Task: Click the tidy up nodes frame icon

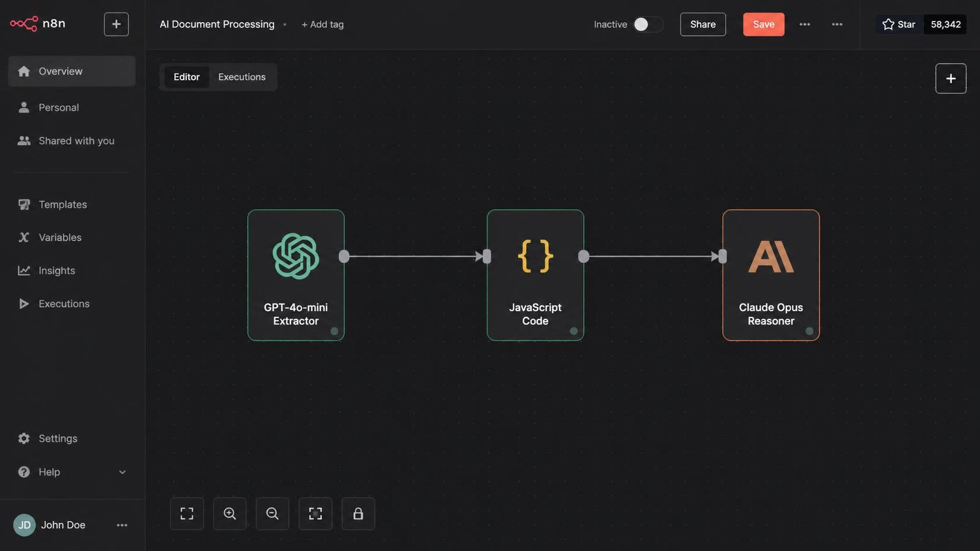Action: click(315, 514)
